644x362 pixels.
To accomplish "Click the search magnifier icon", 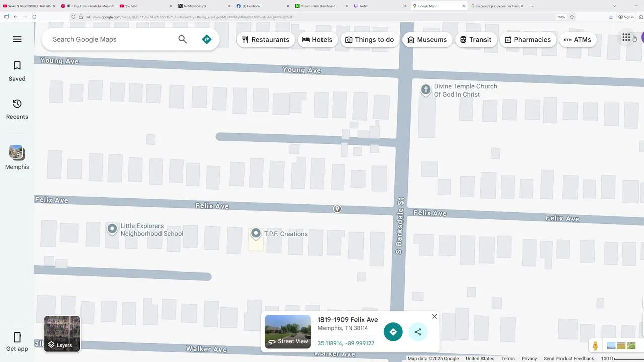I will (182, 39).
